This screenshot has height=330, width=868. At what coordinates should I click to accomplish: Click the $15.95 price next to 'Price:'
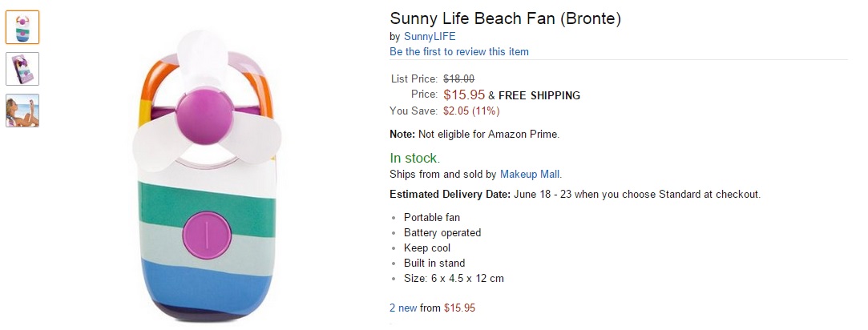click(464, 95)
